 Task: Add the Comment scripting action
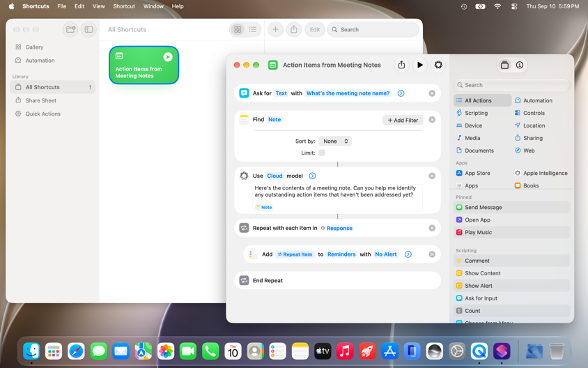(511, 261)
